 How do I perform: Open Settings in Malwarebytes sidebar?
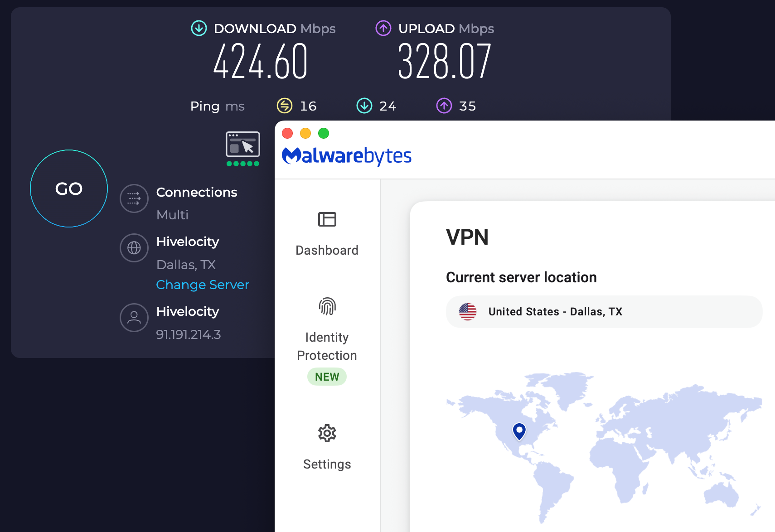[327, 448]
